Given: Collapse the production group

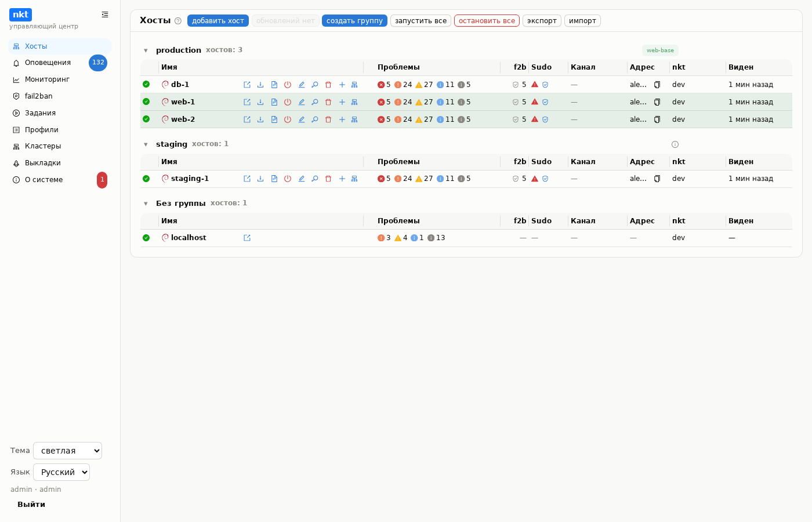Looking at the screenshot, I should point(146,50).
